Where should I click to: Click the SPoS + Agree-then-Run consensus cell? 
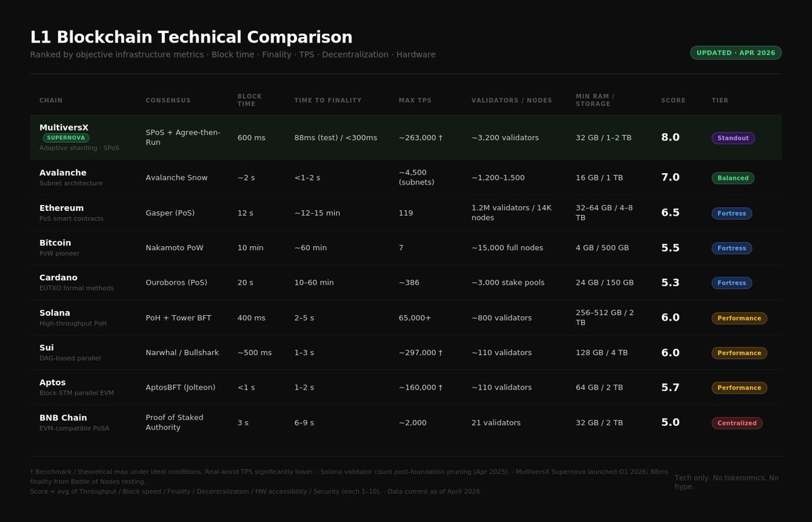tap(183, 137)
